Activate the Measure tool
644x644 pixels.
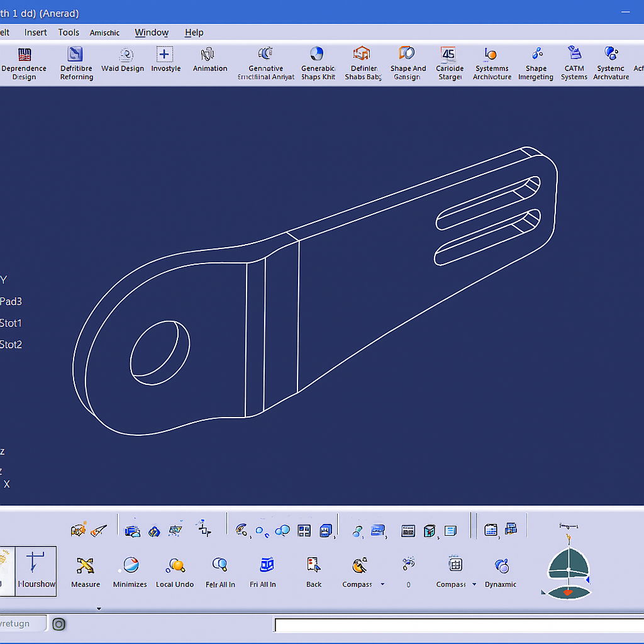tap(85, 565)
